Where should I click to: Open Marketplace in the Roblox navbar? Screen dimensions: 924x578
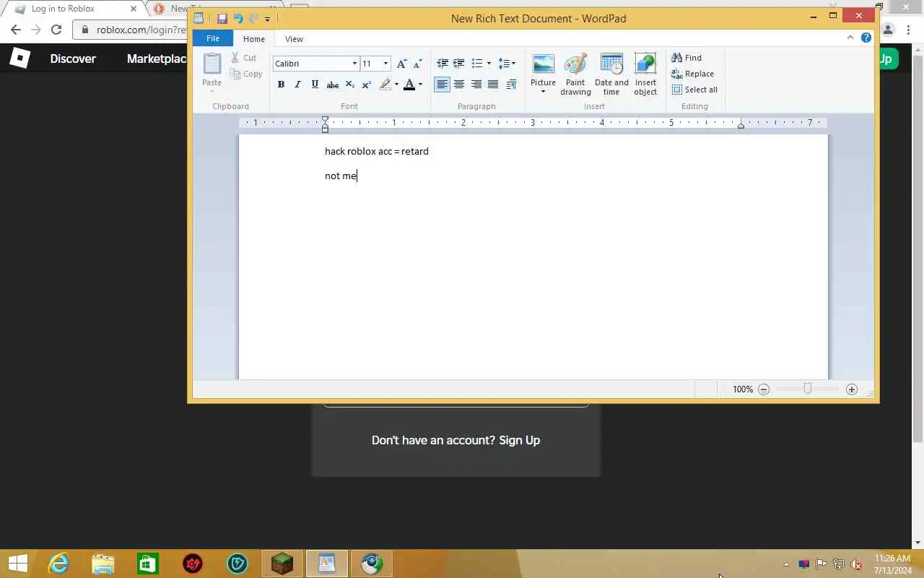157,59
